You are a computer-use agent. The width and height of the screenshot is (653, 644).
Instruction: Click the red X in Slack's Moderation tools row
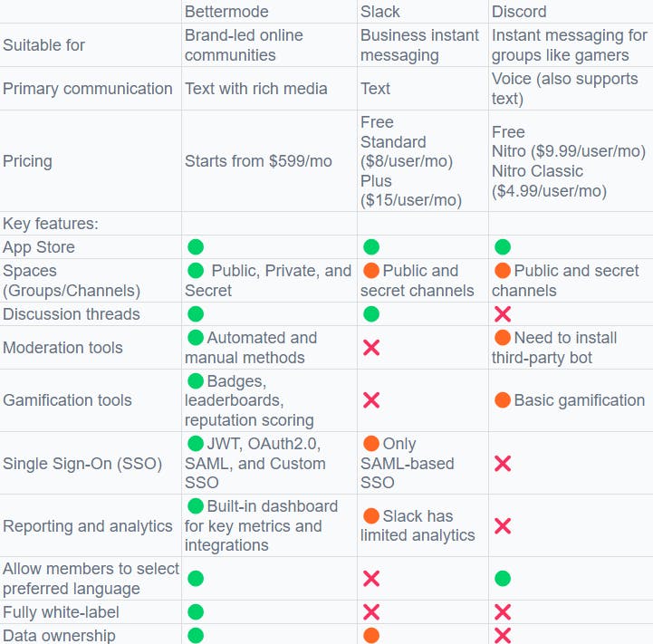click(370, 348)
